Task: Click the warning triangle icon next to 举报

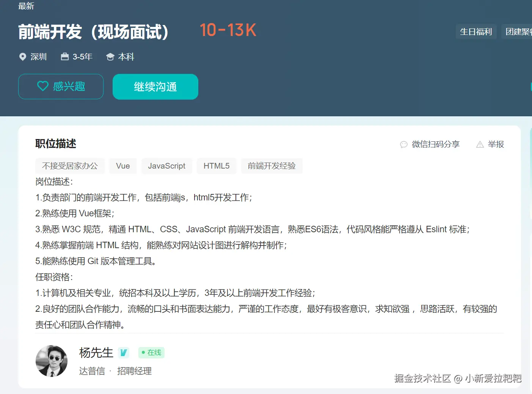Action: 480,144
